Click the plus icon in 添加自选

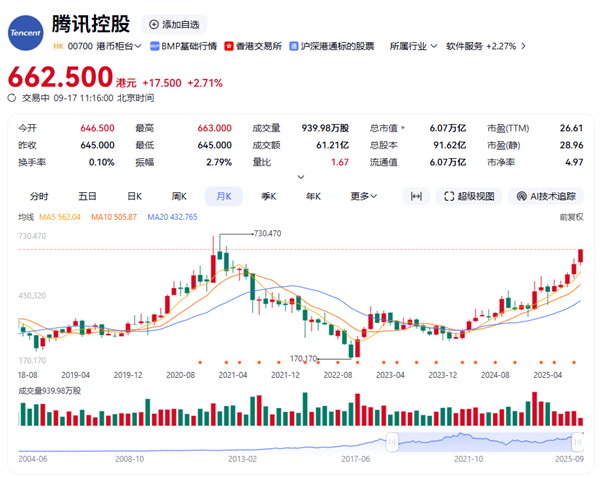coord(153,24)
